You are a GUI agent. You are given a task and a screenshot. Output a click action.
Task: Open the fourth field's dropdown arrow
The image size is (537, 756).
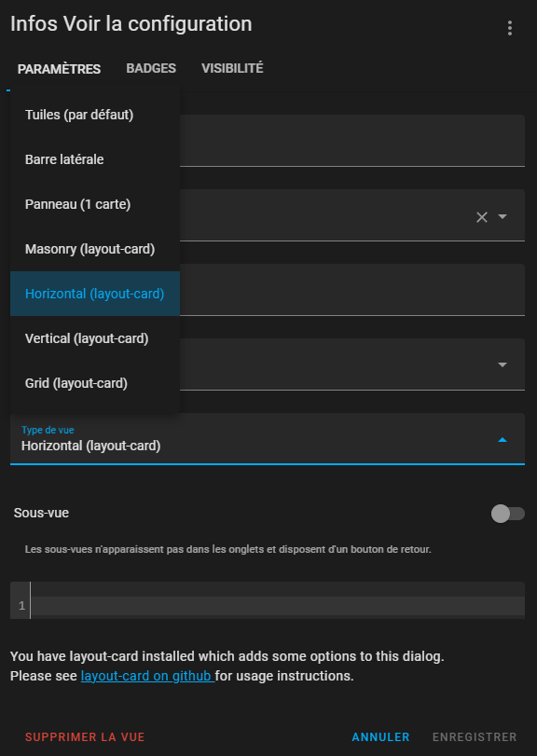[503, 364]
